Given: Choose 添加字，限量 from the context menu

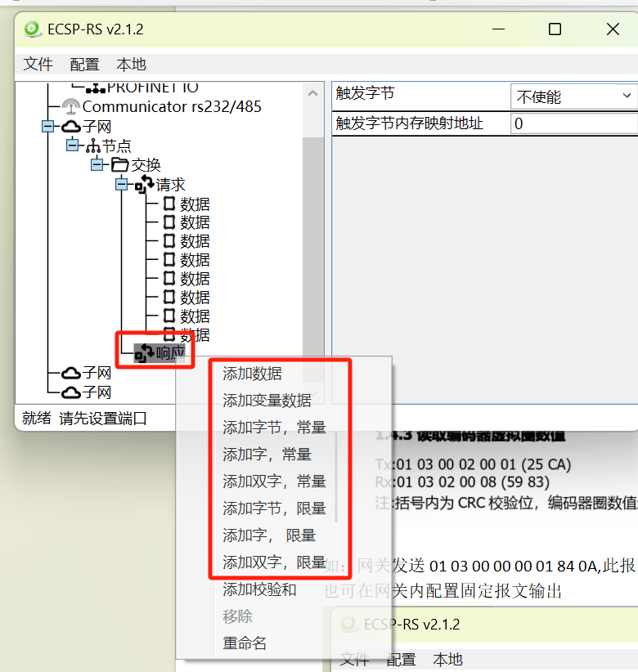Looking at the screenshot, I should 269,535.
